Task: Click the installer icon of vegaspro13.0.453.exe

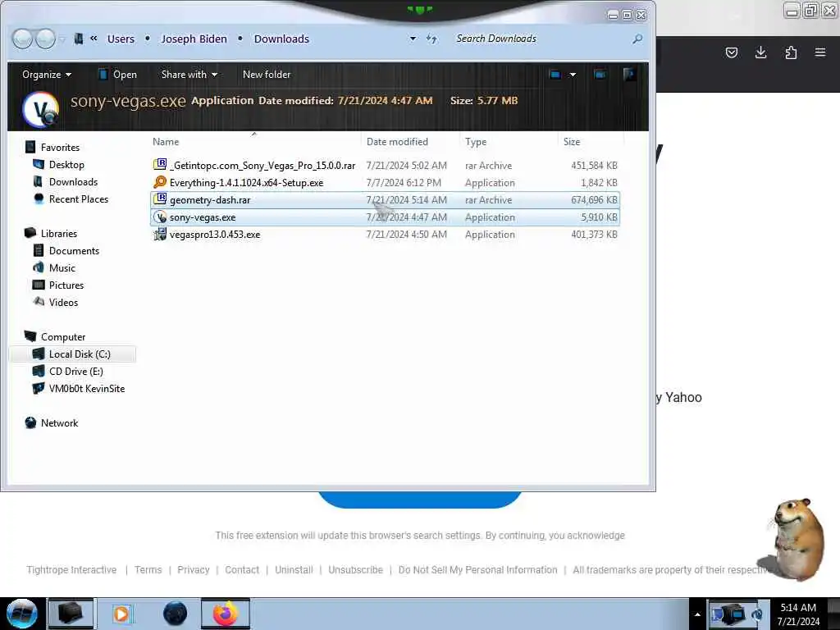Action: coord(160,234)
